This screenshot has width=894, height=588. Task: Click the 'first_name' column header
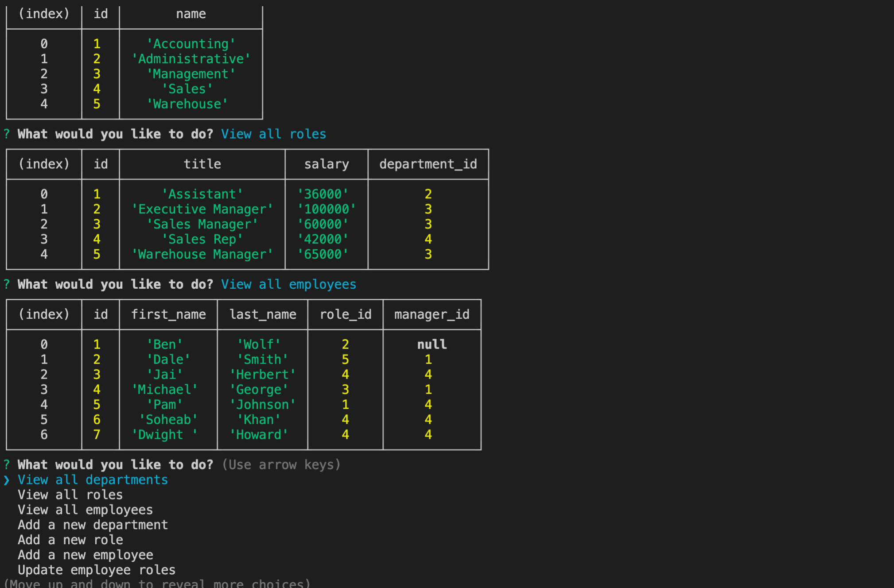[168, 314]
